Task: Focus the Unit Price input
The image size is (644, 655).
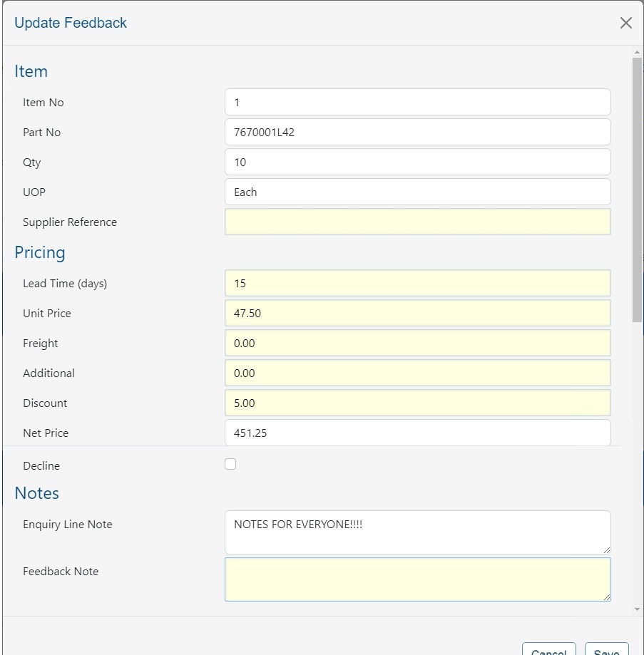Action: point(417,313)
